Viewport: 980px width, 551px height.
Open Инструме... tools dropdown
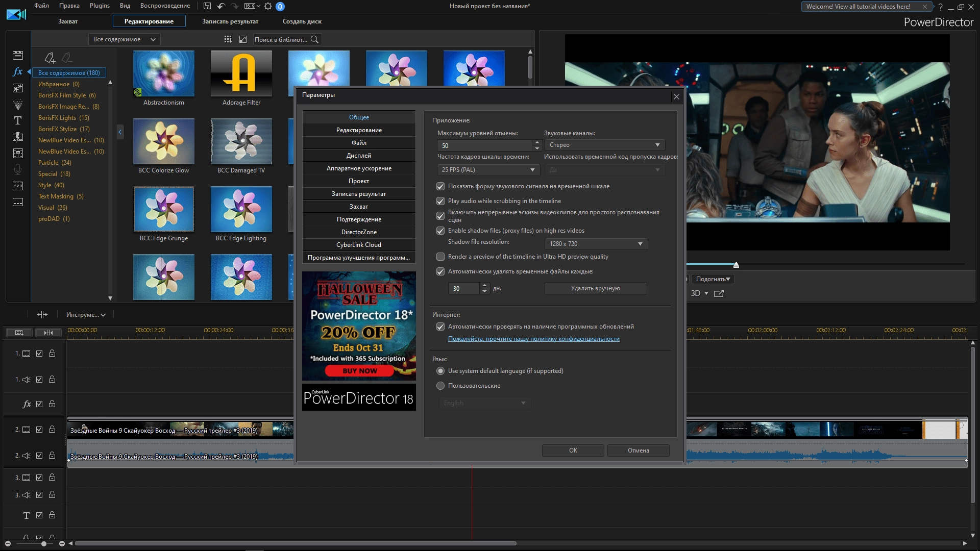[x=86, y=315]
